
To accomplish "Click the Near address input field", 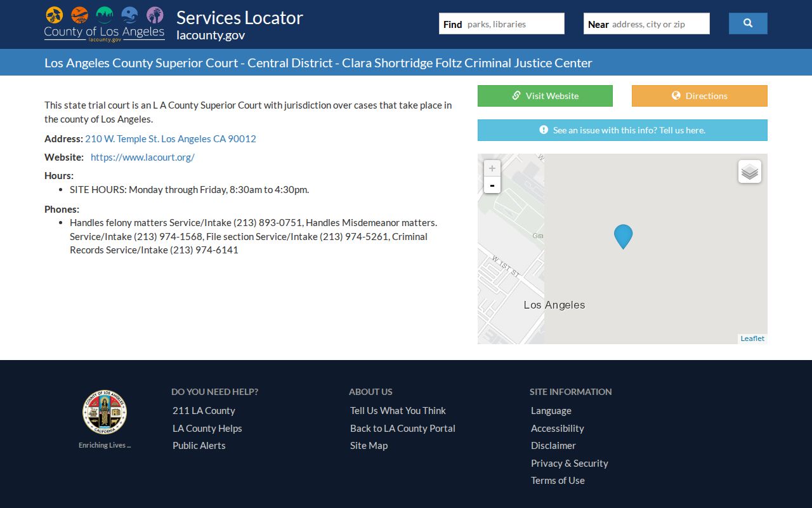I will (646, 24).
